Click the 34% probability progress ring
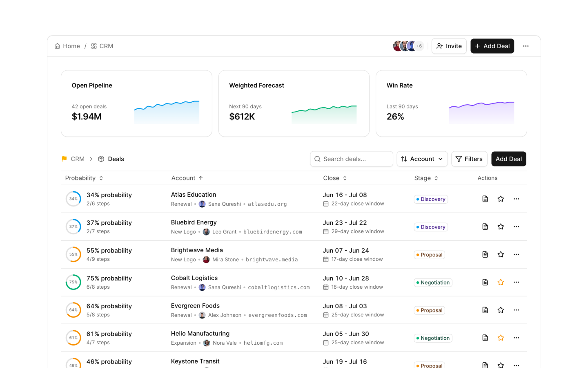This screenshot has width=588, height=368. tap(73, 199)
